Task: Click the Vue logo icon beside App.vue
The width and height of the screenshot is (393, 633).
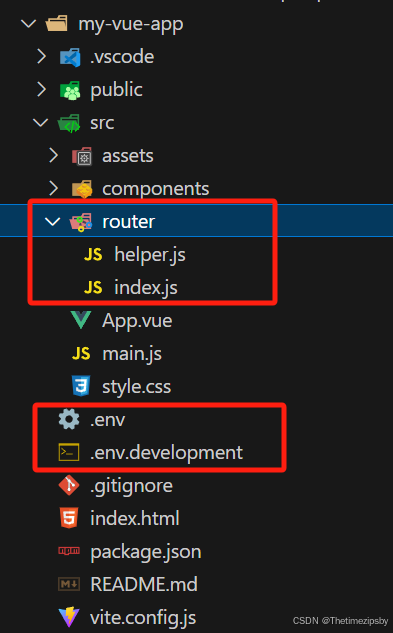Action: pos(81,321)
